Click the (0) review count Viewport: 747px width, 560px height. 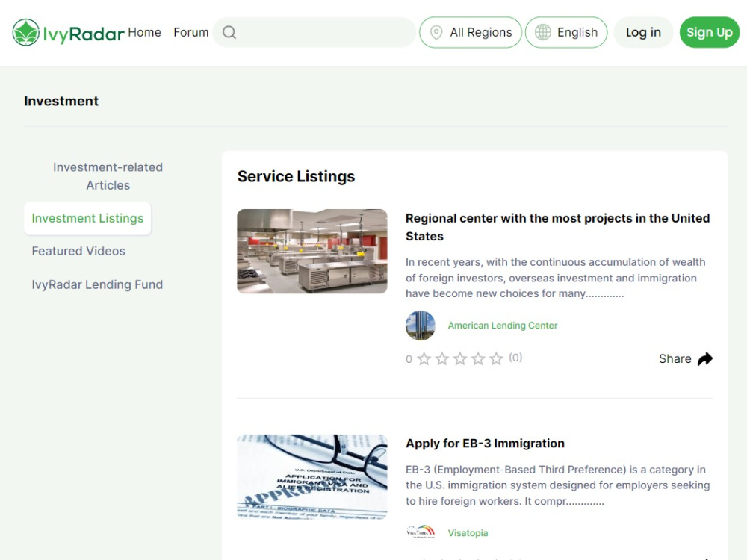[515, 358]
